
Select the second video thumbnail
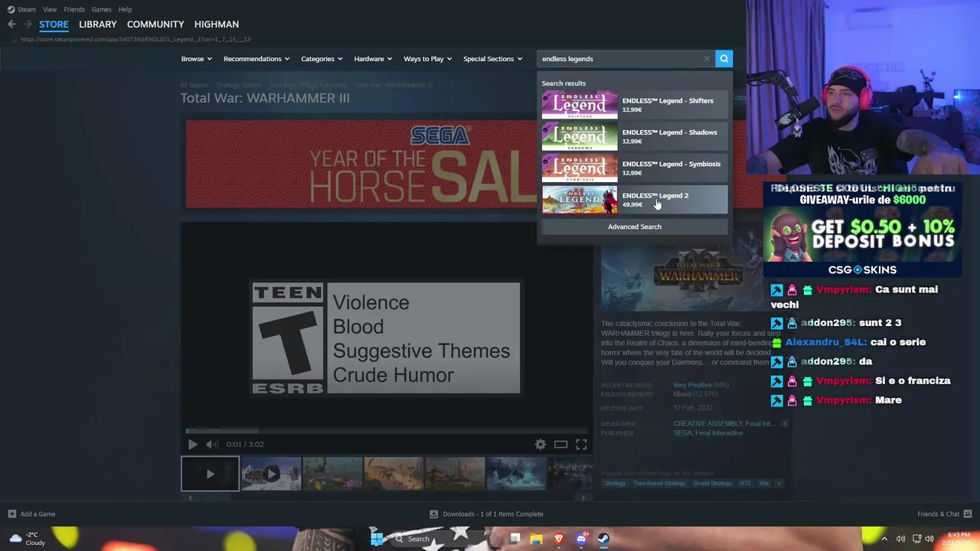coord(271,474)
